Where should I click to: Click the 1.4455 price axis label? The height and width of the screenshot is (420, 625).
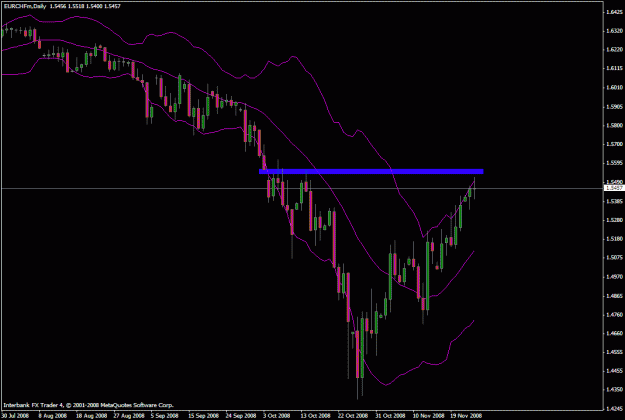(x=615, y=371)
